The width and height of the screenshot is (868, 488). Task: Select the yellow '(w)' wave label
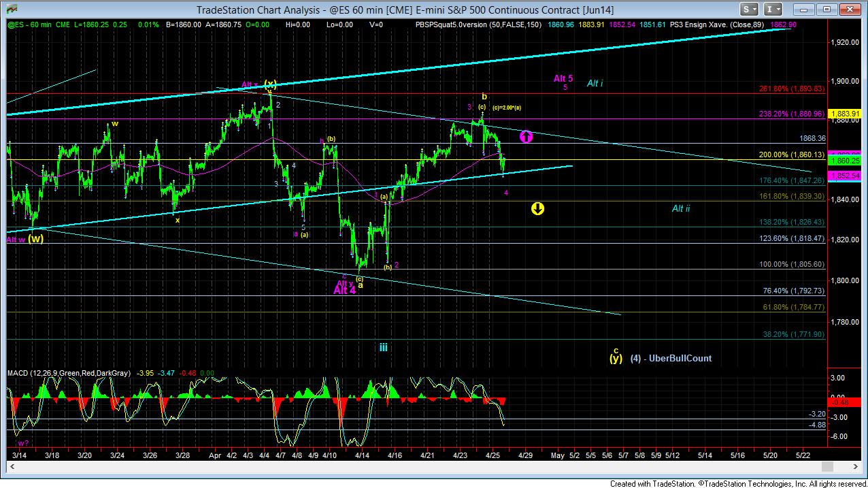(x=37, y=239)
